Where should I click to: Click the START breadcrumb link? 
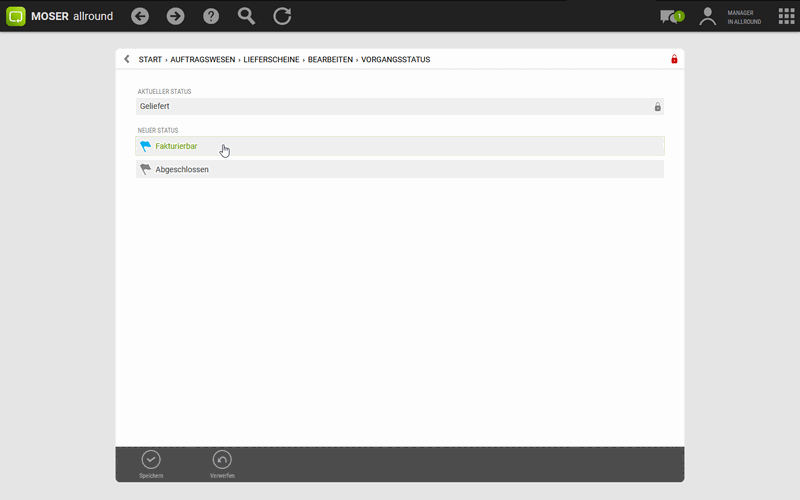coord(150,60)
